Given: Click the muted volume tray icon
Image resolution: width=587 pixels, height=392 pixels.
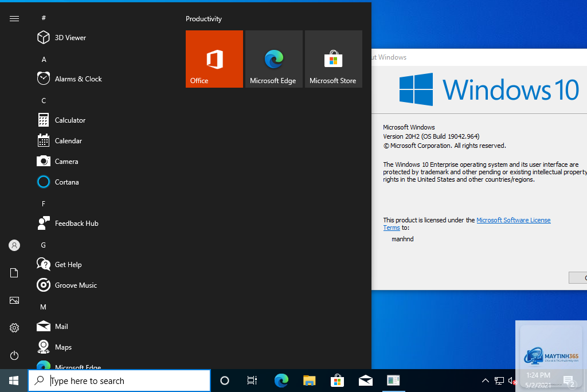Looking at the screenshot, I should click(512, 381).
